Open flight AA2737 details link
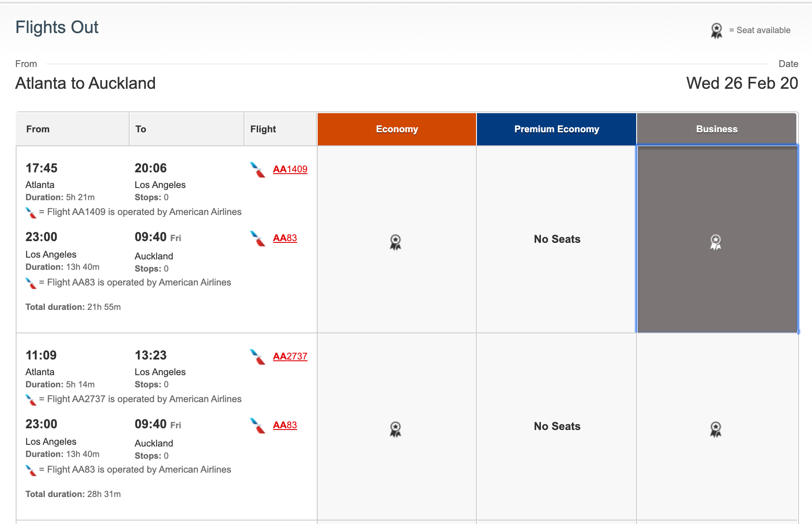The width and height of the screenshot is (812, 524). (290, 356)
